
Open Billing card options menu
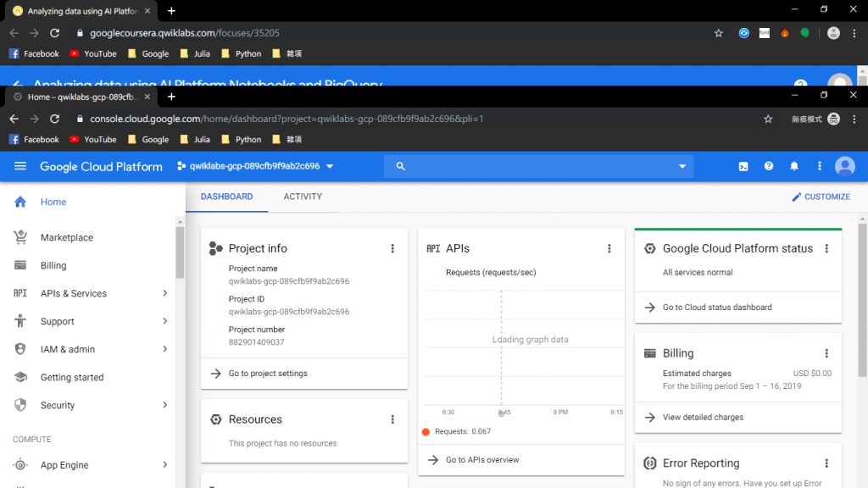[826, 353]
